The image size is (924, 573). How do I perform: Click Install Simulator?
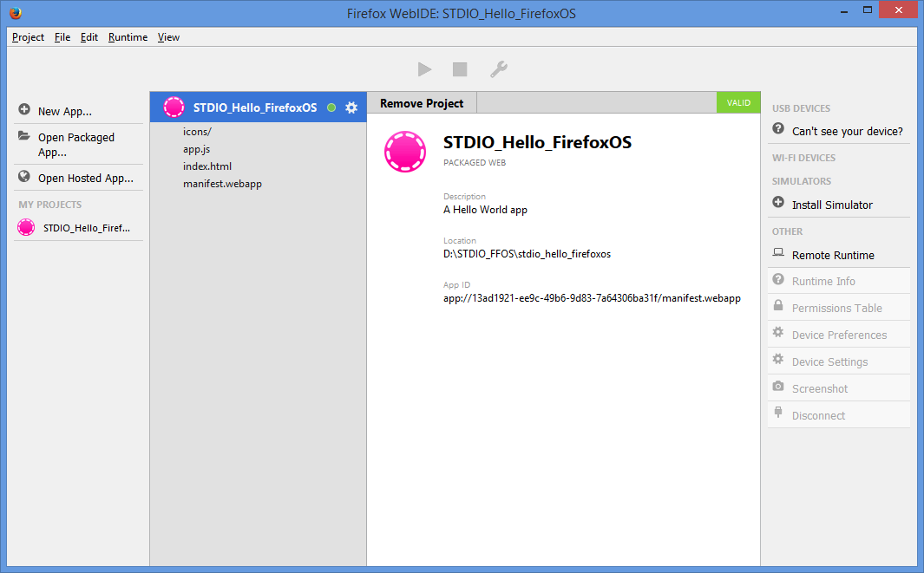pyautogui.click(x=832, y=205)
